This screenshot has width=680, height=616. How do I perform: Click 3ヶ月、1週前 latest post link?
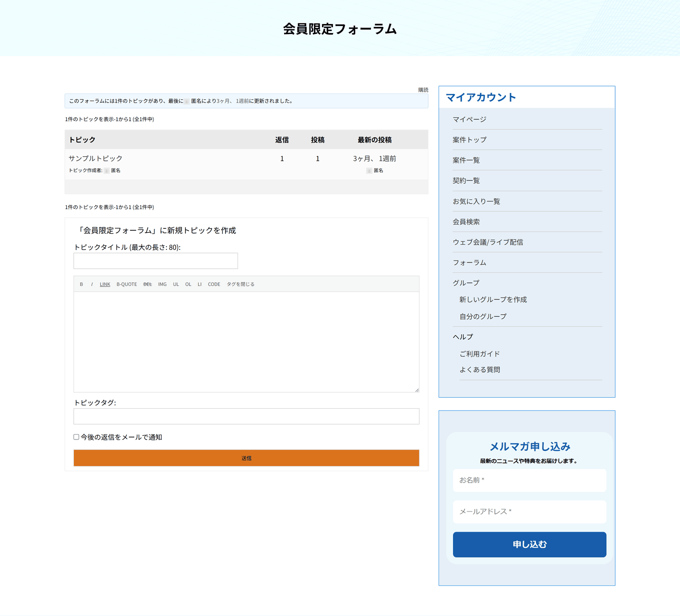click(x=374, y=159)
